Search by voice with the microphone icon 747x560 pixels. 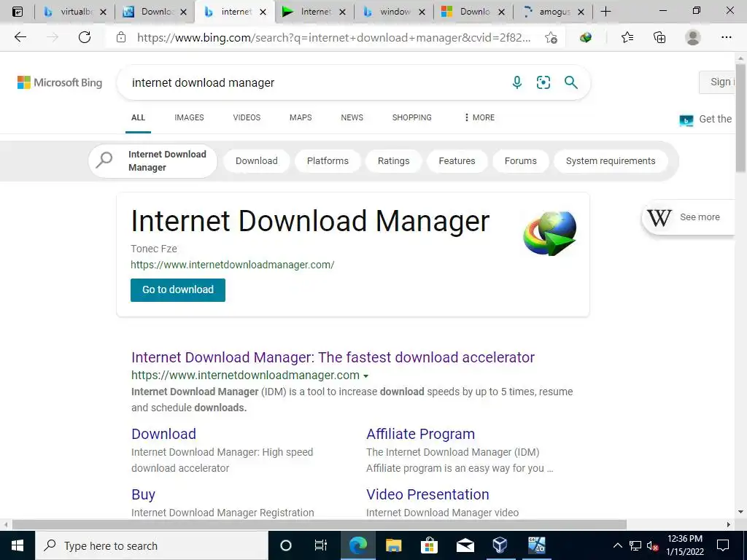coord(517,82)
